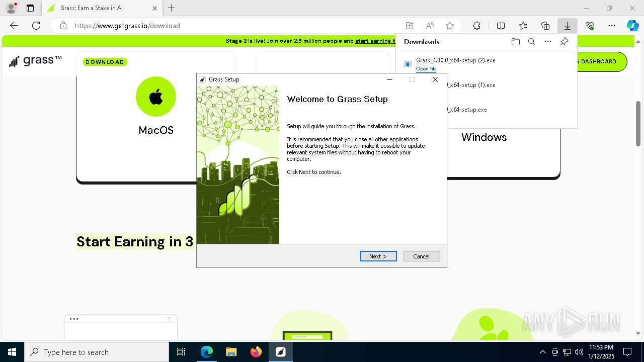
Task: Open a new browser tab
Action: pos(171,8)
